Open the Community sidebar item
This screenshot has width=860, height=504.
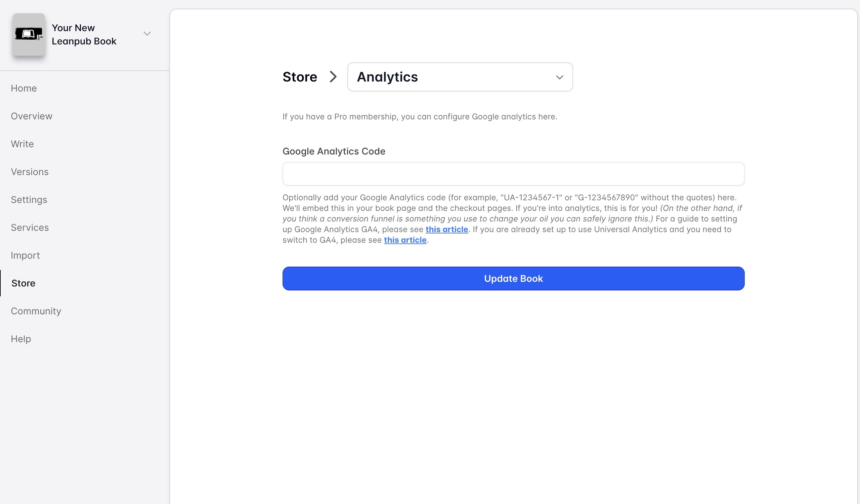point(36,311)
